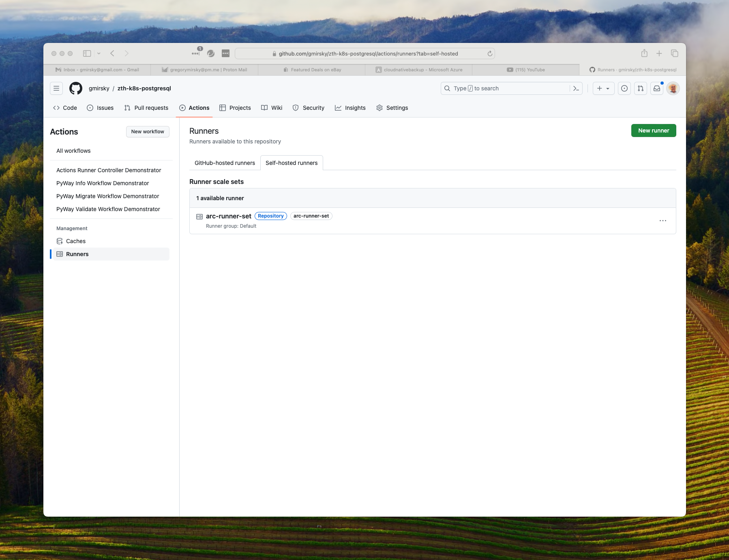This screenshot has width=729, height=560.
Task: Open a new Safari tab with plus icon
Action: (x=659, y=53)
